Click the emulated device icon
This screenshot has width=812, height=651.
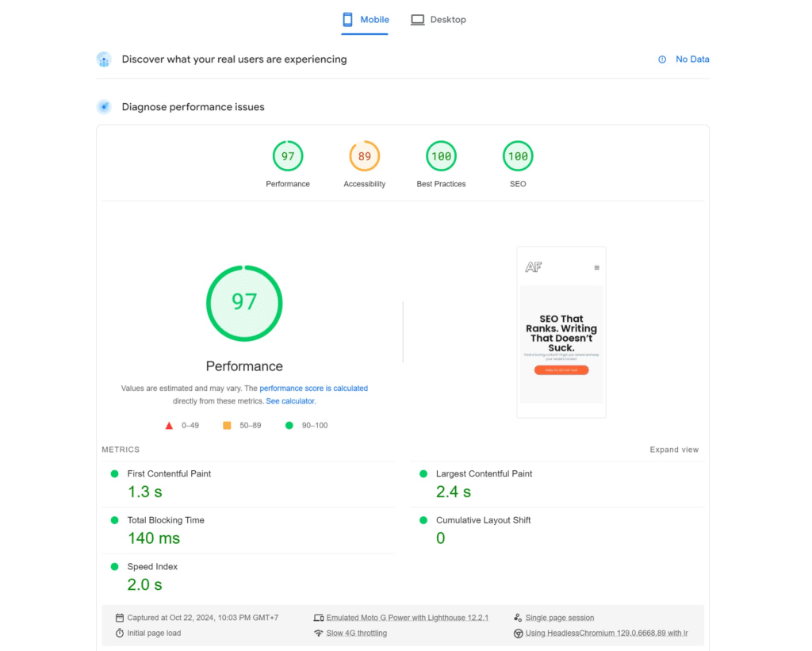point(319,618)
